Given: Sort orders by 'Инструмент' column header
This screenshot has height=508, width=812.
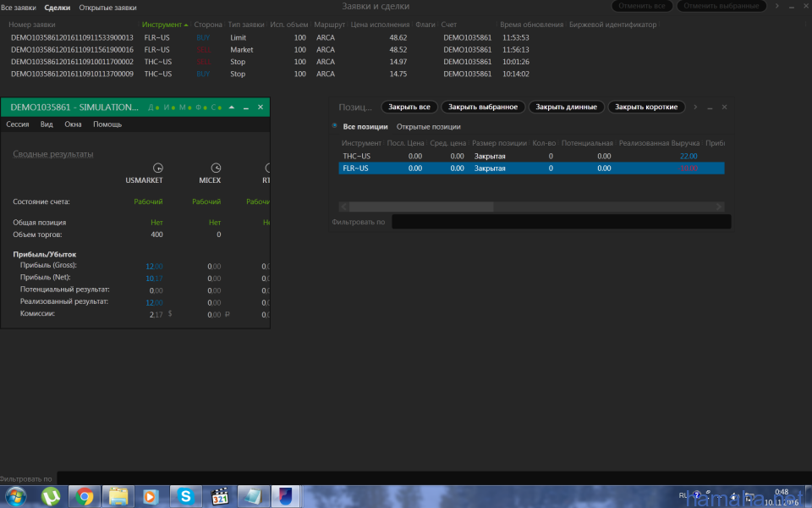Looking at the screenshot, I should tap(164, 25).
